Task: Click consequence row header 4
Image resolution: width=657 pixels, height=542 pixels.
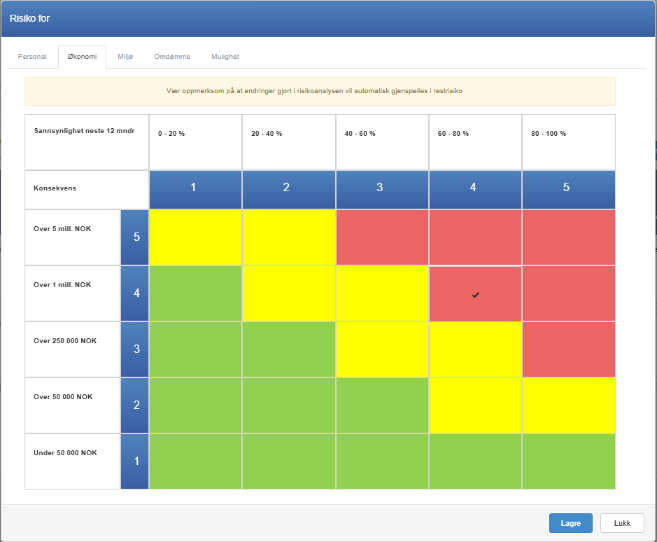Action: coord(135,294)
